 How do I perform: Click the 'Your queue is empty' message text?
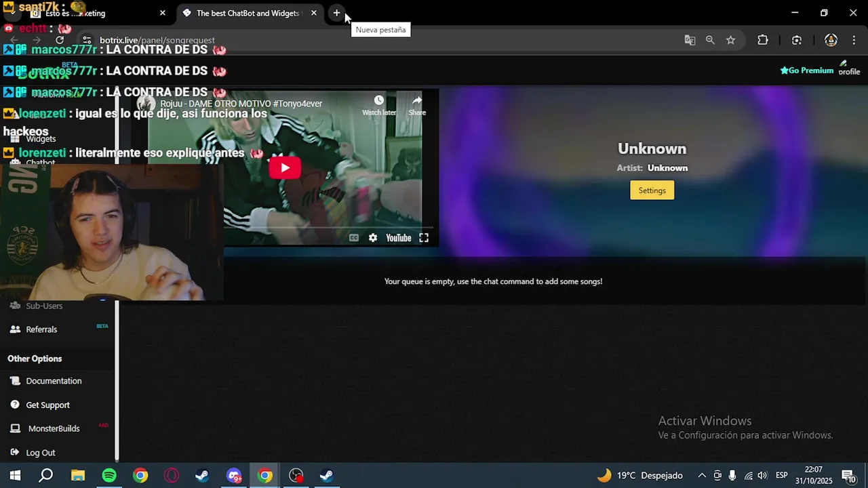[493, 281]
